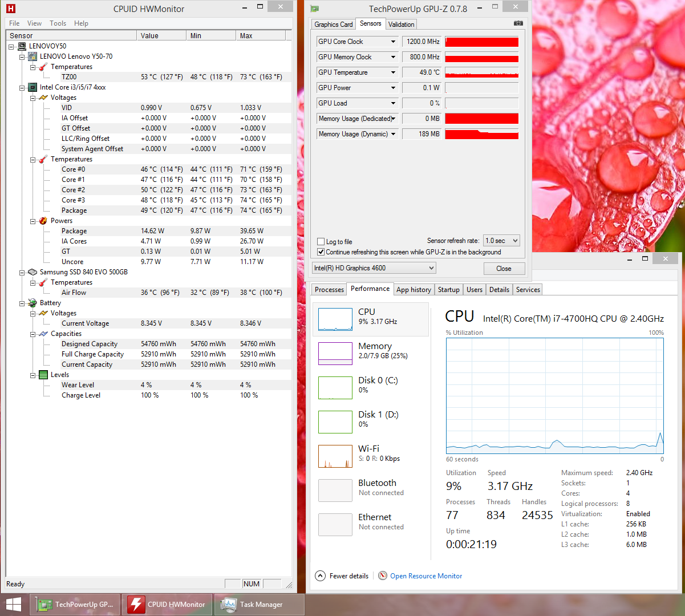The height and width of the screenshot is (616, 685).
Task: Click the Close button in GPU-Z
Action: (x=504, y=269)
